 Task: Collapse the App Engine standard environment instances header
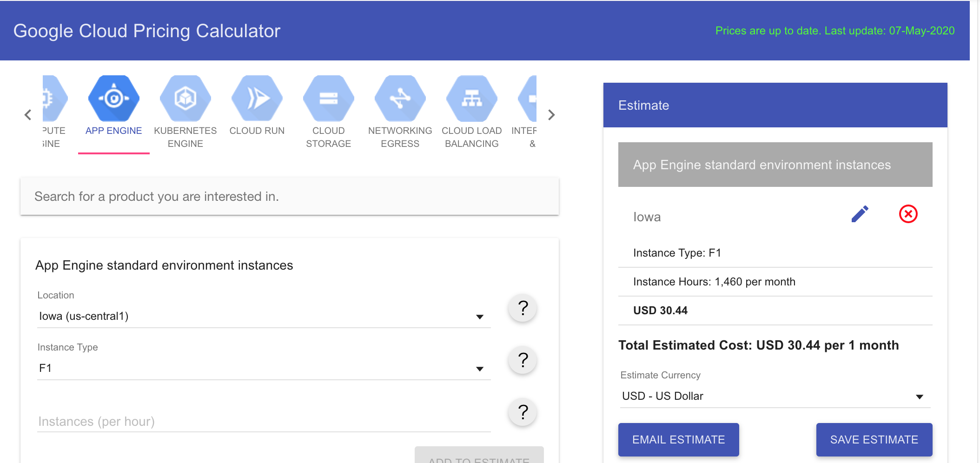coord(775,165)
